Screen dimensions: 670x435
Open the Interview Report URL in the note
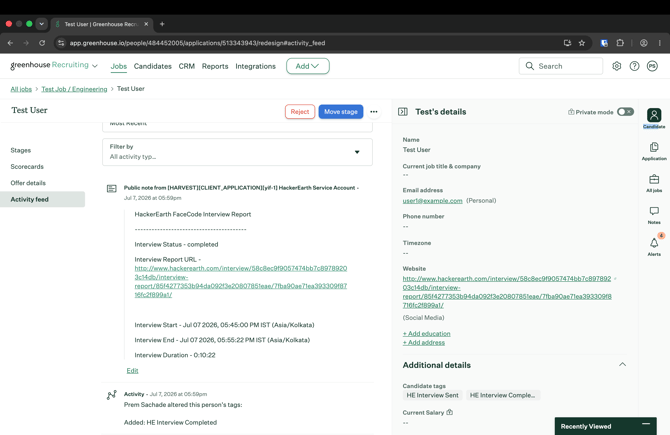[241, 281]
